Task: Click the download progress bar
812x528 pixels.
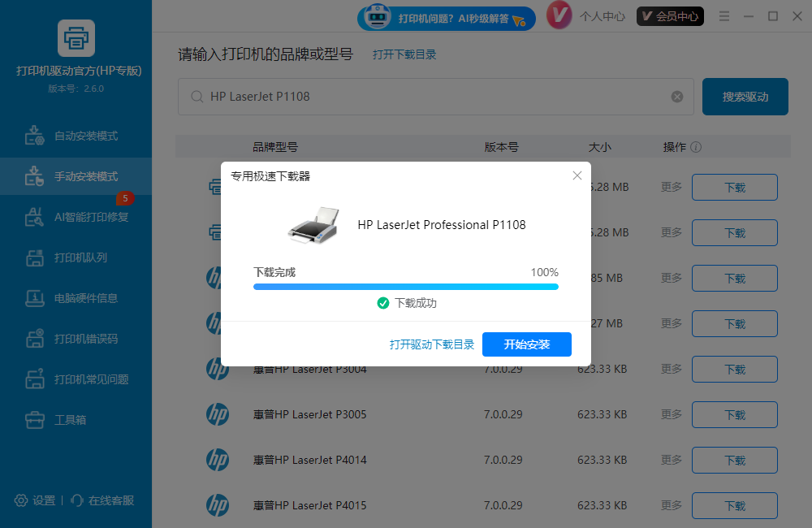Action: (x=405, y=287)
